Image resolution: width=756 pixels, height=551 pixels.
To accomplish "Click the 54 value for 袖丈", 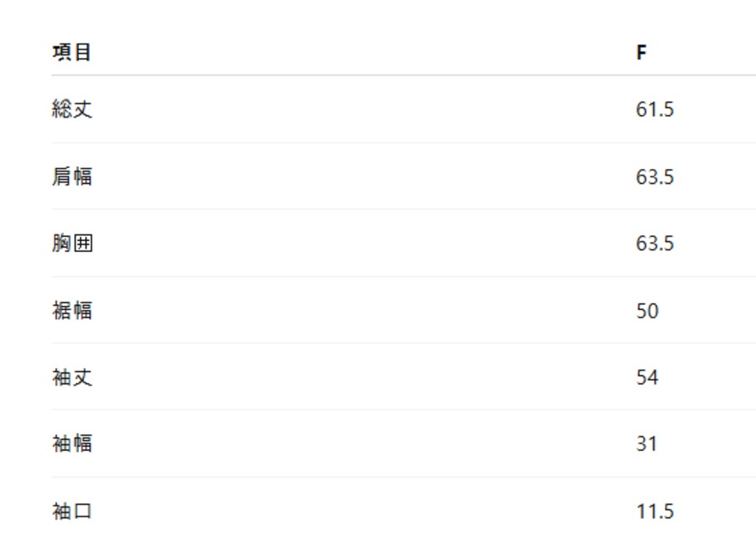I will pos(648,377).
